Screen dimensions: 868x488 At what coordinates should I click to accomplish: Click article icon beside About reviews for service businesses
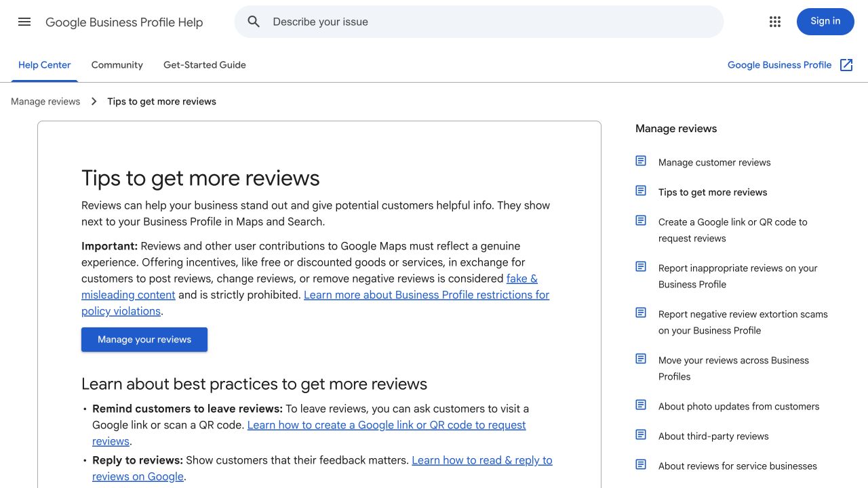[641, 464]
